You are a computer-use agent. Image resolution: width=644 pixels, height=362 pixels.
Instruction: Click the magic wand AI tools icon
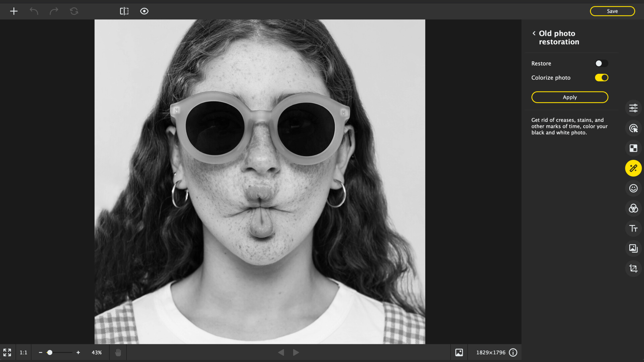point(633,168)
